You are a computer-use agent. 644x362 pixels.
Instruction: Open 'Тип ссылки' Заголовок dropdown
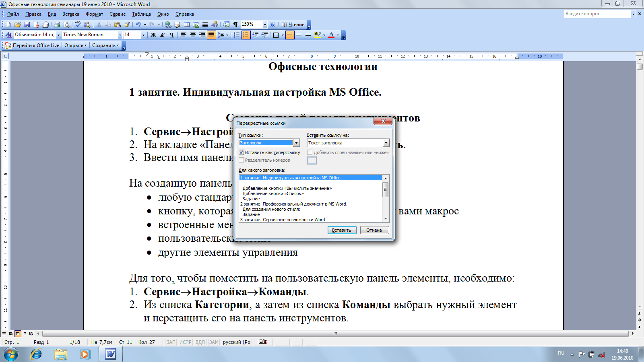297,143
